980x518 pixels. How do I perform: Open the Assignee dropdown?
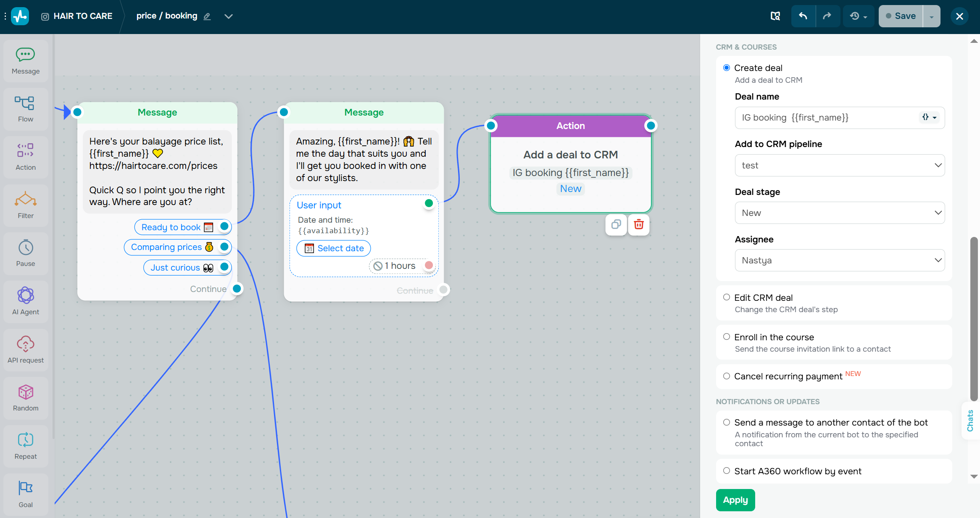coord(840,260)
